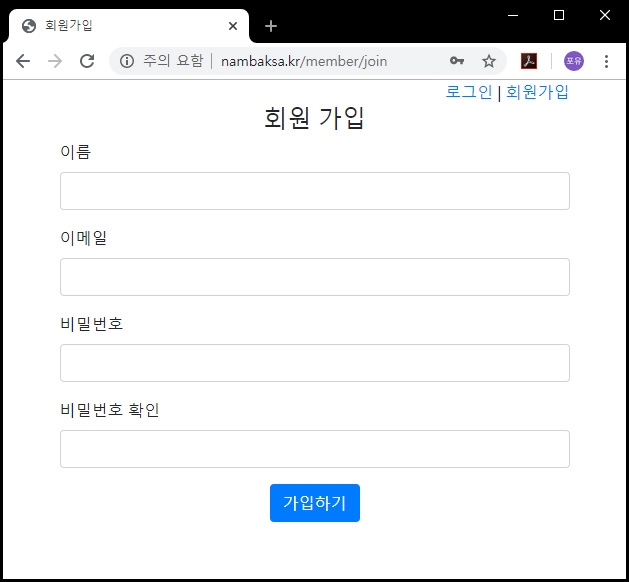Submit with the 가입하기 button

[x=315, y=503]
